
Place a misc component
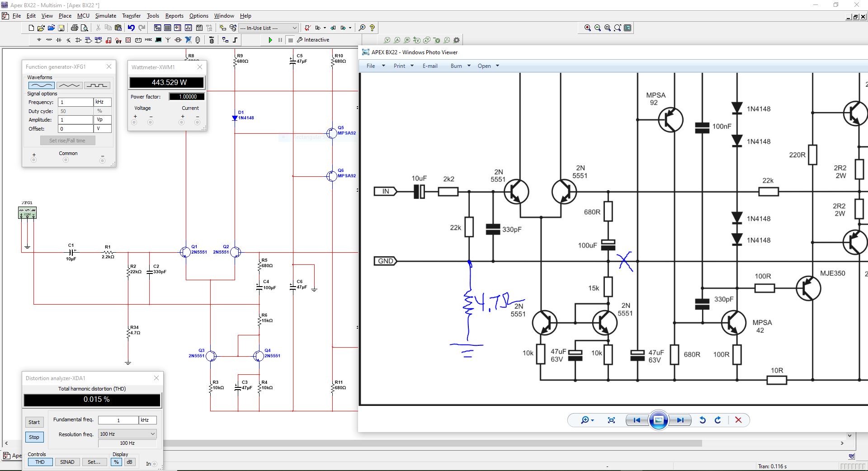pos(148,40)
